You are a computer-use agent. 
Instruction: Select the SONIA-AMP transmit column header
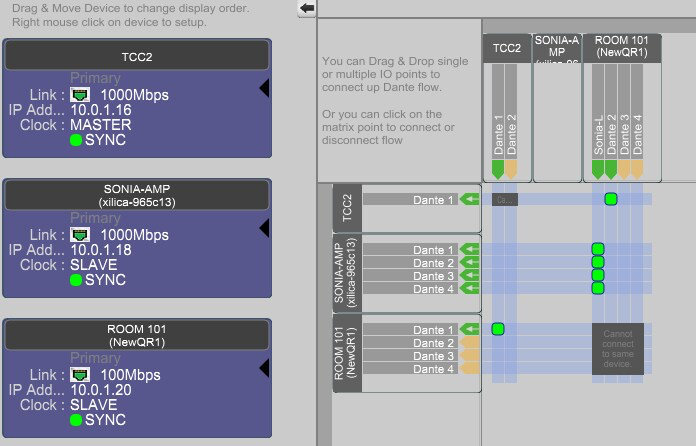tap(557, 48)
